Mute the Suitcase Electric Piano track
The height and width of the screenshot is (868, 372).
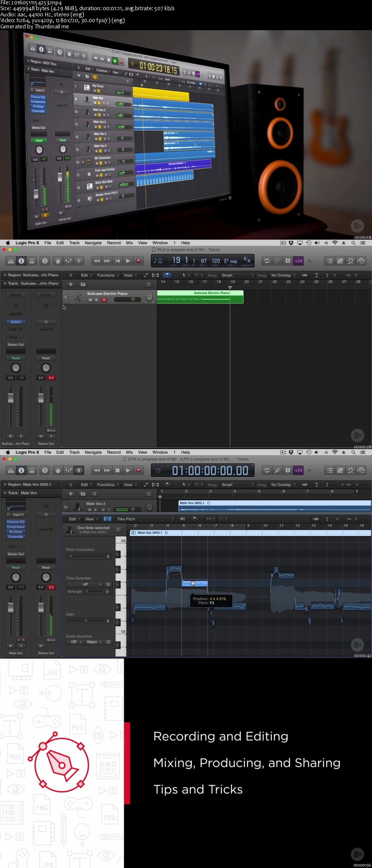coord(90,300)
